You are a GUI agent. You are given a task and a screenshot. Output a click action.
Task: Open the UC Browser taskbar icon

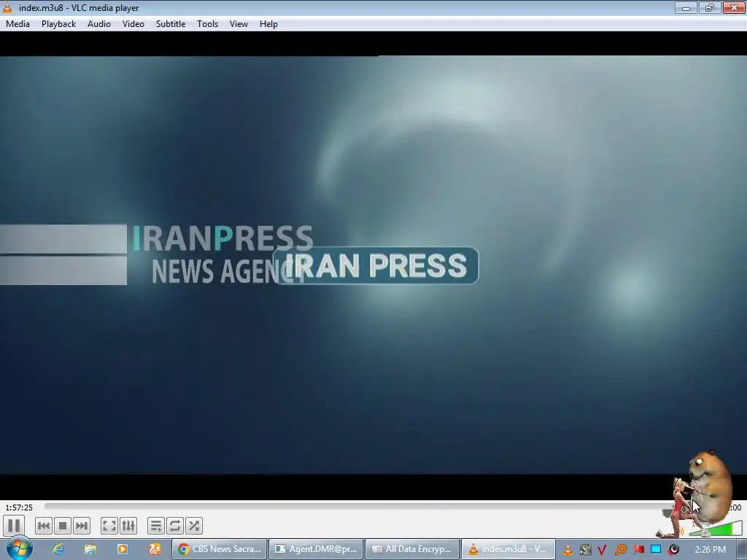pos(155,549)
